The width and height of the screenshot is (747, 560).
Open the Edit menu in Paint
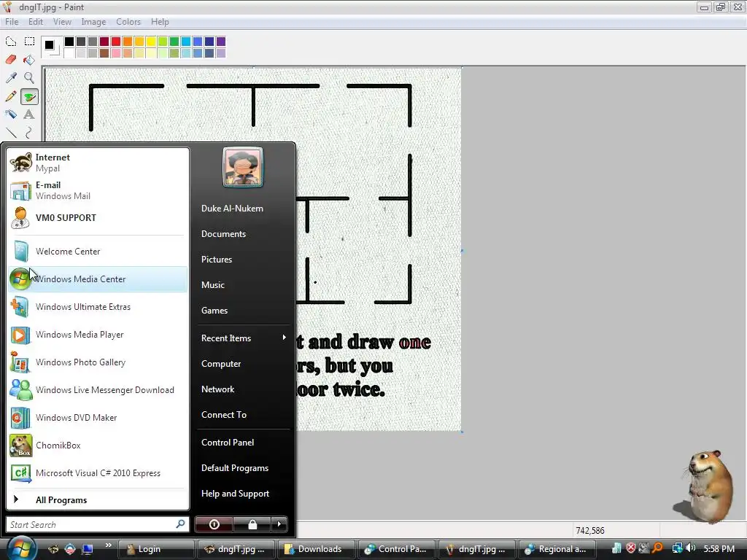(36, 22)
